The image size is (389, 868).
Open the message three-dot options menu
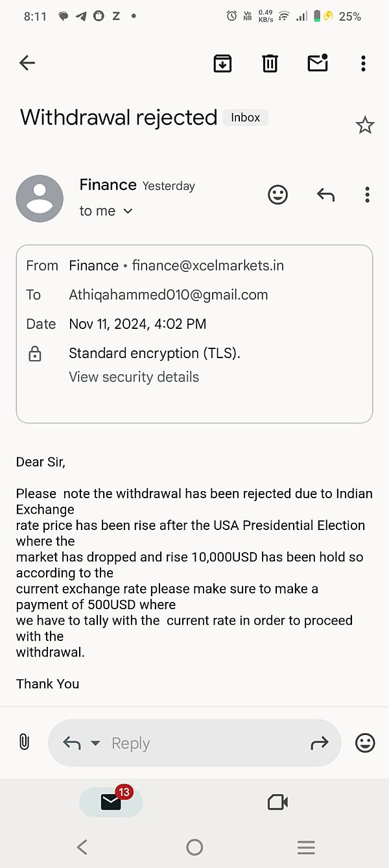[367, 195]
